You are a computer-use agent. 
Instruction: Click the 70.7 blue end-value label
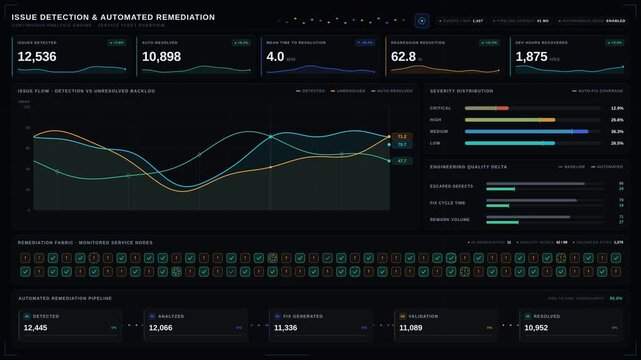pos(402,145)
